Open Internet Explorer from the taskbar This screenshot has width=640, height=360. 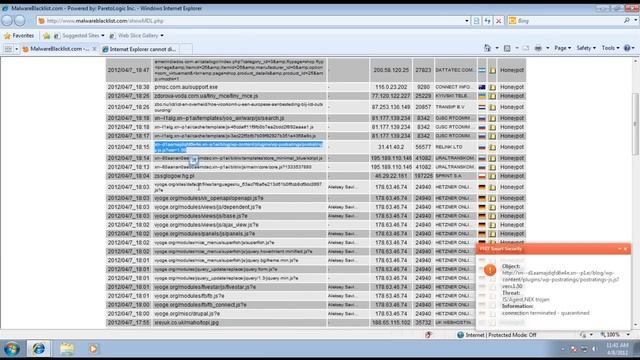pos(39,349)
